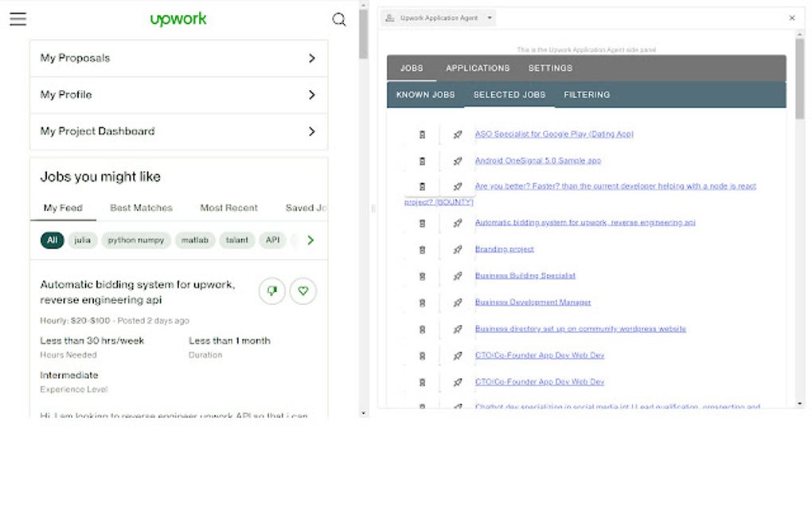The width and height of the screenshot is (812, 508).
Task: Dislike the automatic bidding job with thumbs-down icon
Action: click(271, 291)
